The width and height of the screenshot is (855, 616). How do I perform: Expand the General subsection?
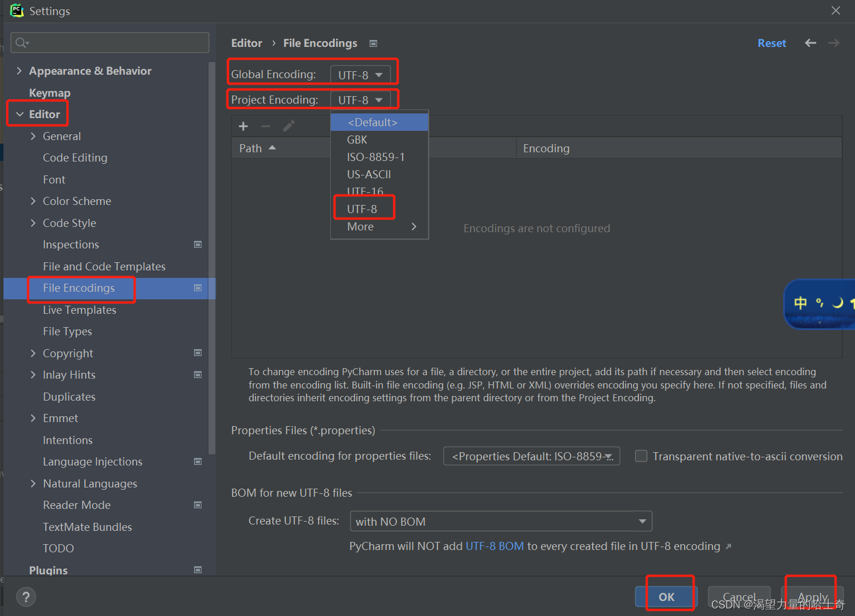pyautogui.click(x=33, y=136)
